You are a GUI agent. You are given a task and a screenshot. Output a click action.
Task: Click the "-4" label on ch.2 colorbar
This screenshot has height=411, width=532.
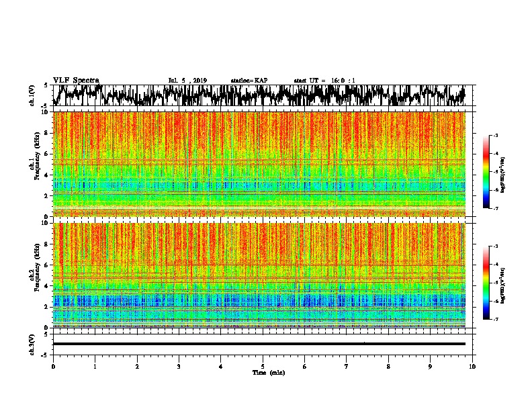(x=496, y=265)
